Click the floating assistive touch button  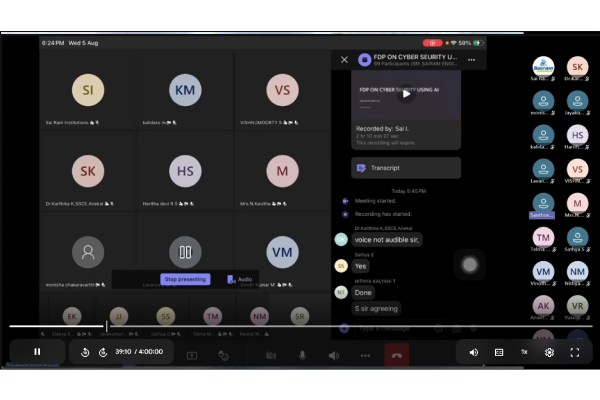(470, 264)
